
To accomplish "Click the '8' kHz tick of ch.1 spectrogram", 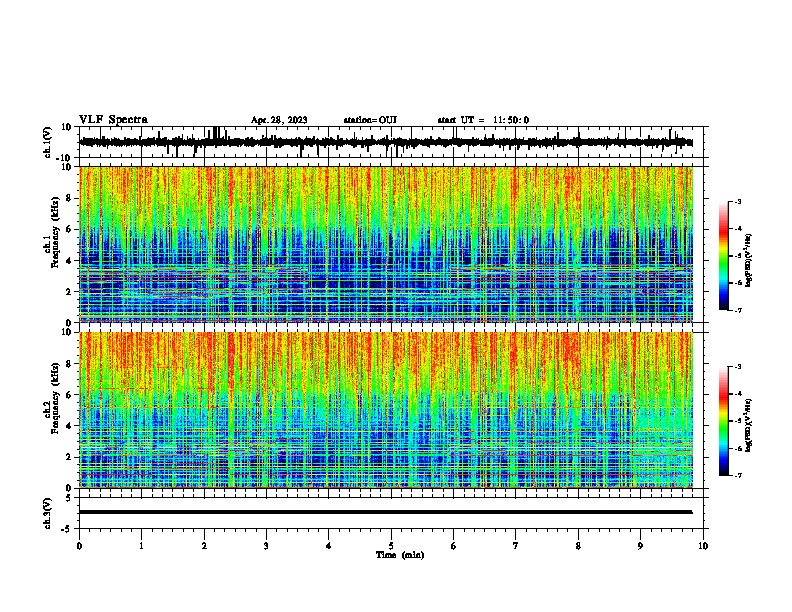I will pos(69,198).
